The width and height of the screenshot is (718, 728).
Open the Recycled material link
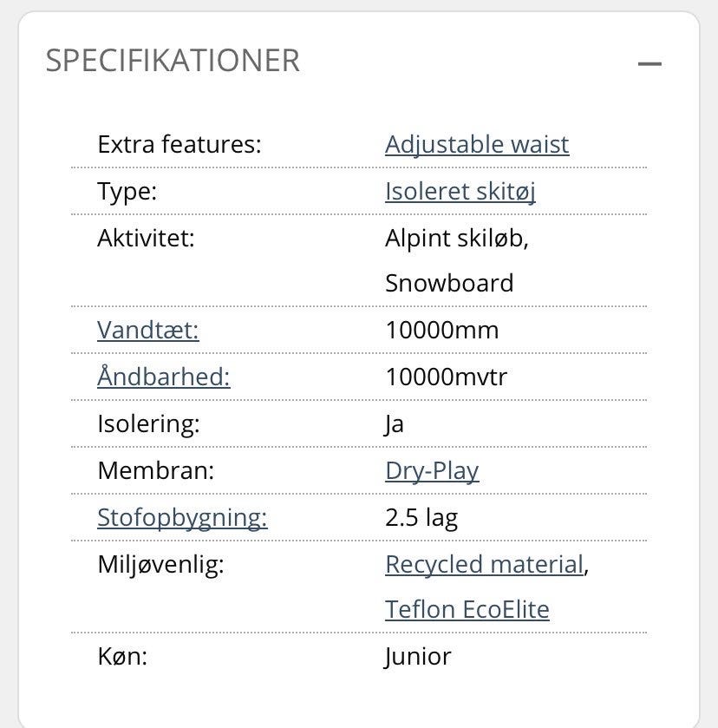coord(484,564)
